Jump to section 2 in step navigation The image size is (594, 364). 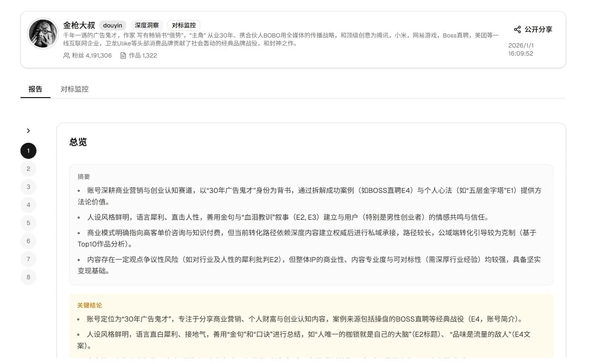[29, 169]
